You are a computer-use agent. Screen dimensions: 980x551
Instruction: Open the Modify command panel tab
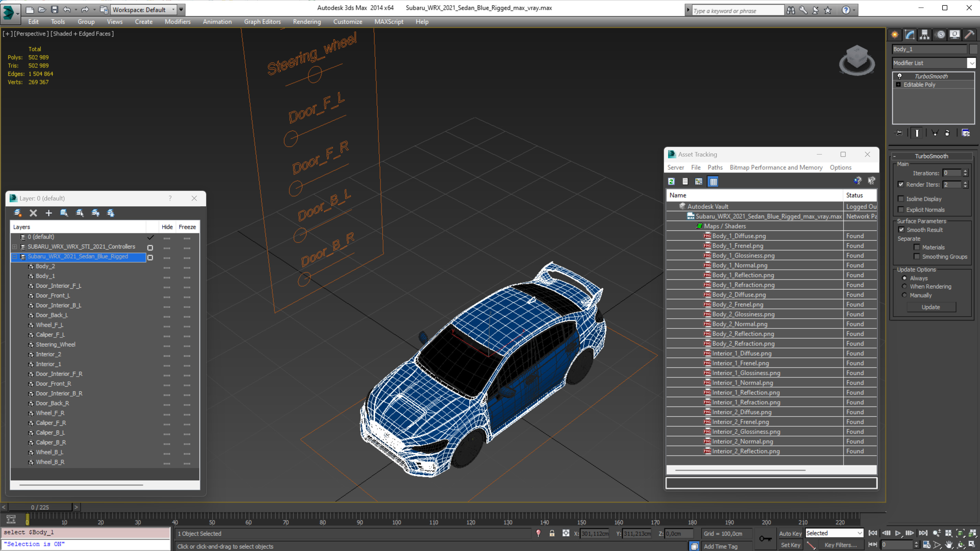click(910, 35)
